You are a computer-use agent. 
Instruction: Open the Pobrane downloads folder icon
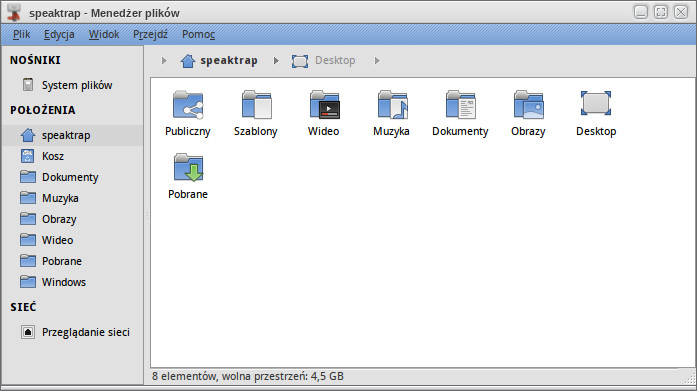click(x=188, y=168)
